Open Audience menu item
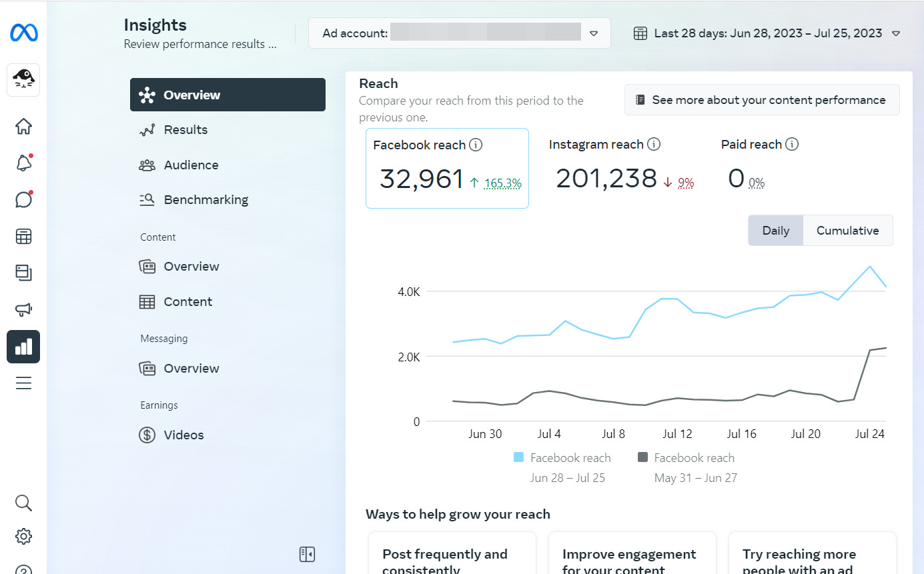 [227, 165]
